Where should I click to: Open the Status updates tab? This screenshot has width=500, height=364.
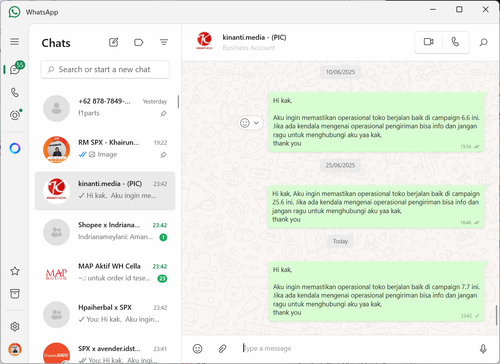pyautogui.click(x=15, y=115)
